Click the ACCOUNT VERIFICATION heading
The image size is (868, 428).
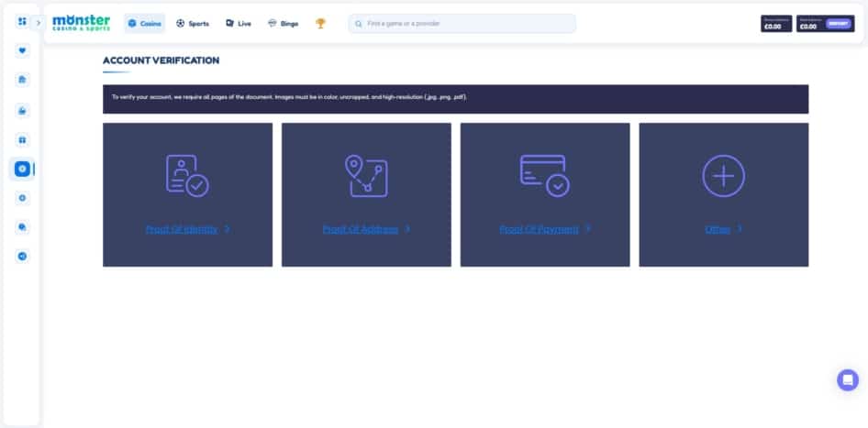coord(161,60)
